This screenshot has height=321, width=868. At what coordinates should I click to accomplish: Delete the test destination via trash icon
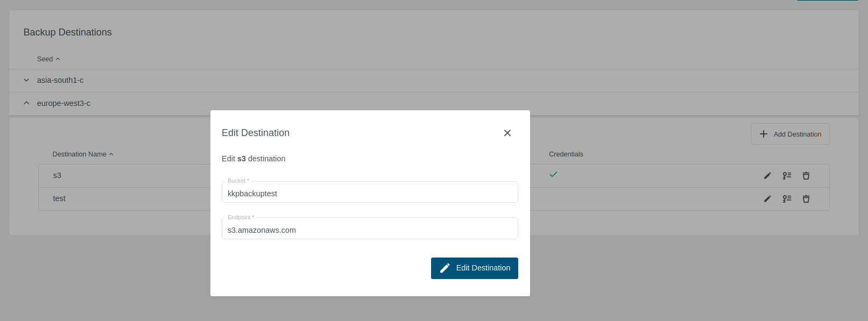806,199
